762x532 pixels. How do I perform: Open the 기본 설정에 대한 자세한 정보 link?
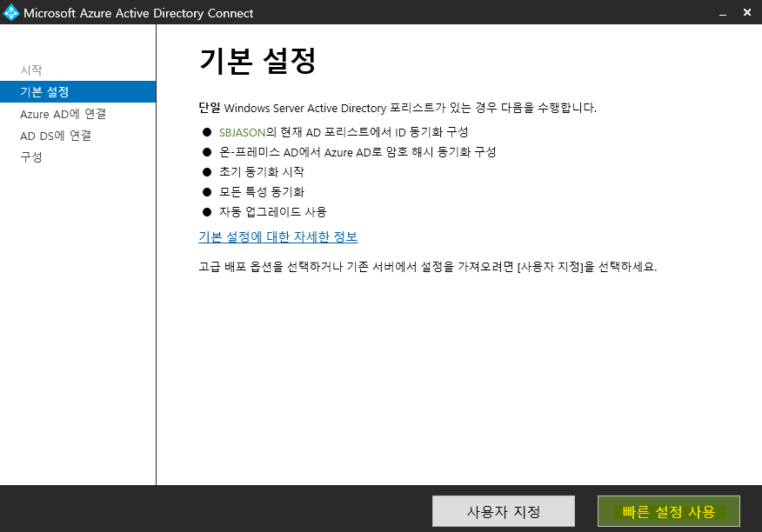click(278, 236)
